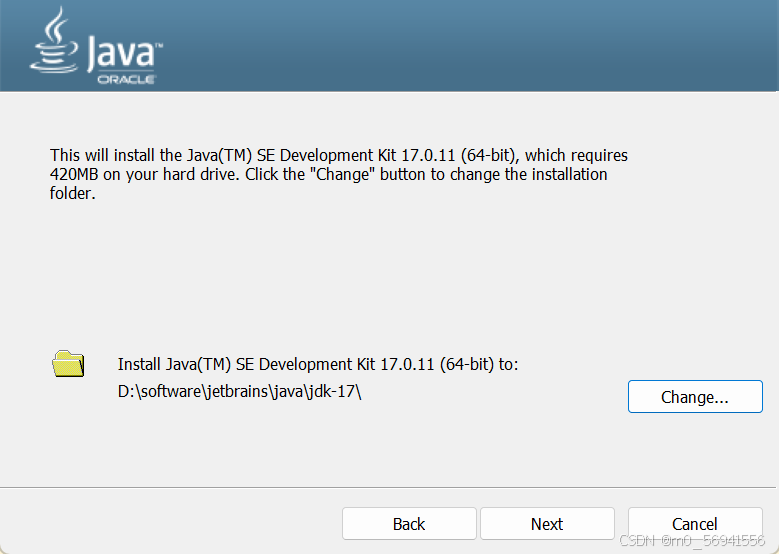Proceed by clicking Next
The height and width of the screenshot is (554, 779).
click(x=547, y=524)
